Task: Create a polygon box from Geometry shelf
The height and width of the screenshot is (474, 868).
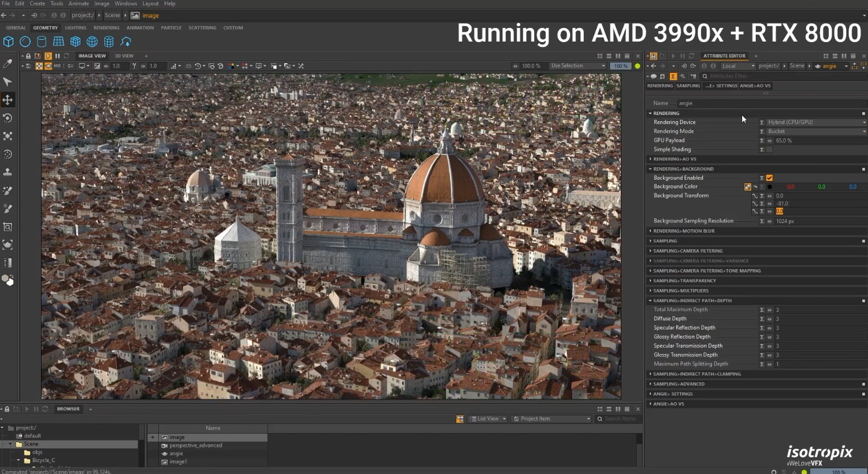Action: 9,42
